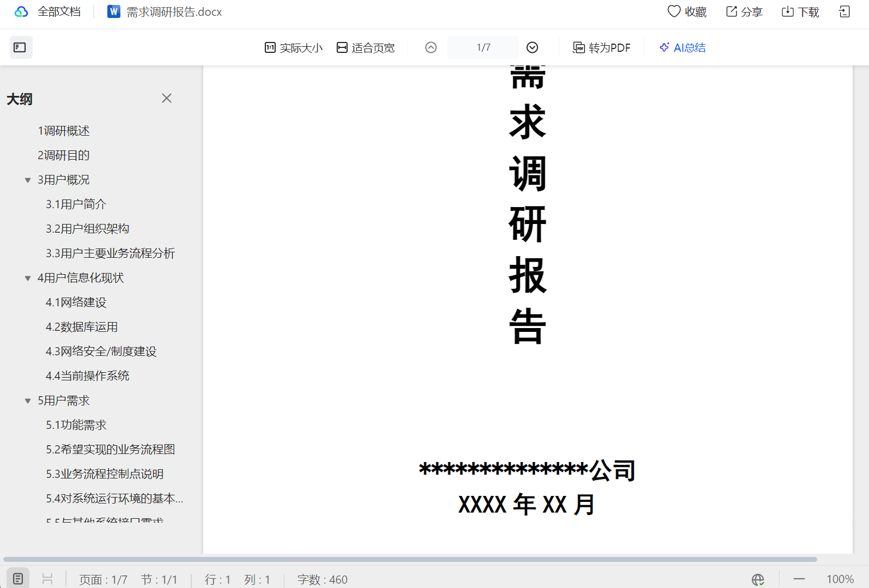Image resolution: width=869 pixels, height=588 pixels.
Task: Click the 下载 download button
Action: (800, 12)
